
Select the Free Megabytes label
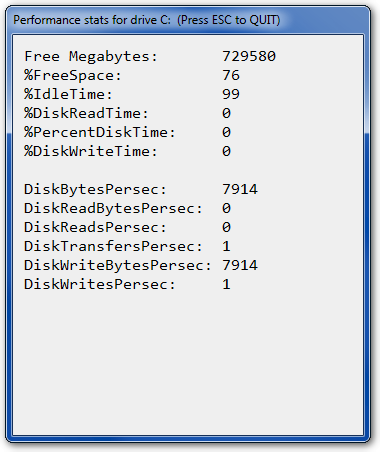pyautogui.click(x=91, y=56)
